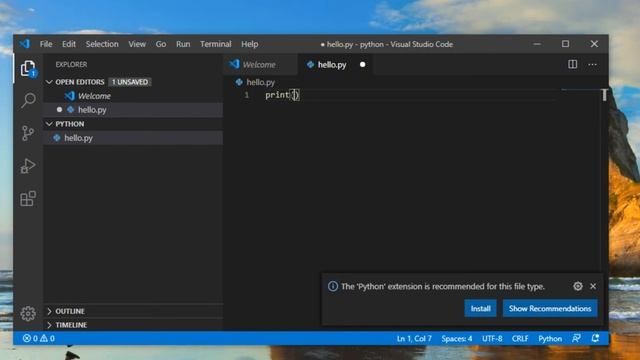Click the unsaved dot beside hello.py in Open Editors
The width and height of the screenshot is (640, 360).
[60, 109]
